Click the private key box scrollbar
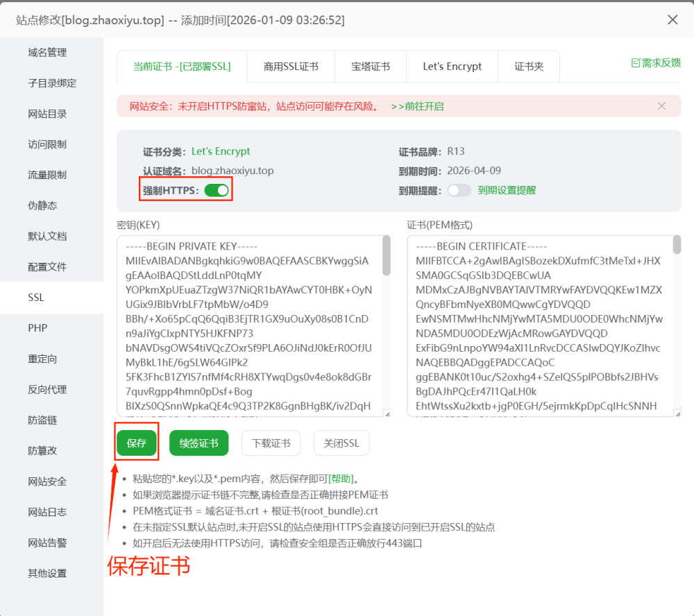The height and width of the screenshot is (616, 694). coord(387,255)
